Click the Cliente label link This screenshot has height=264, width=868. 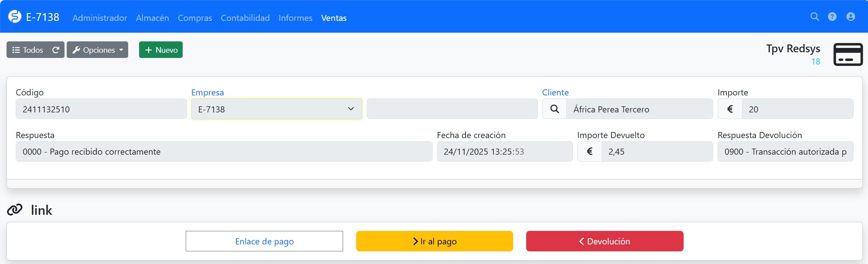pos(555,92)
